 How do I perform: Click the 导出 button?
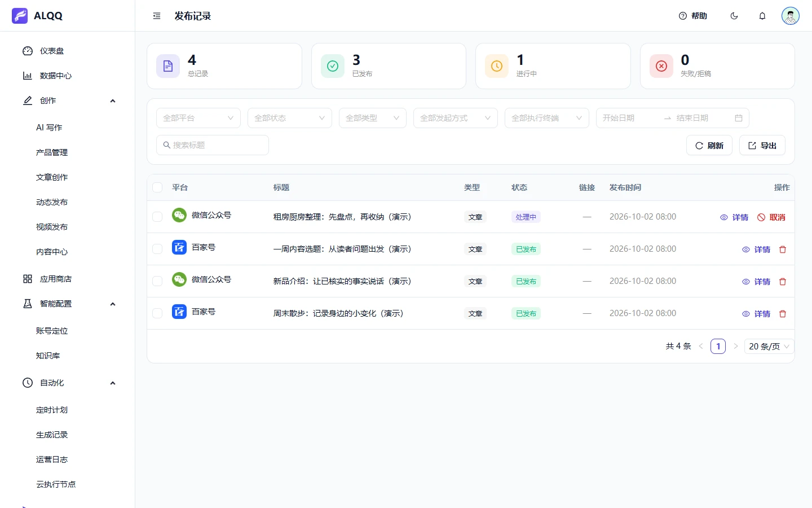(762, 145)
